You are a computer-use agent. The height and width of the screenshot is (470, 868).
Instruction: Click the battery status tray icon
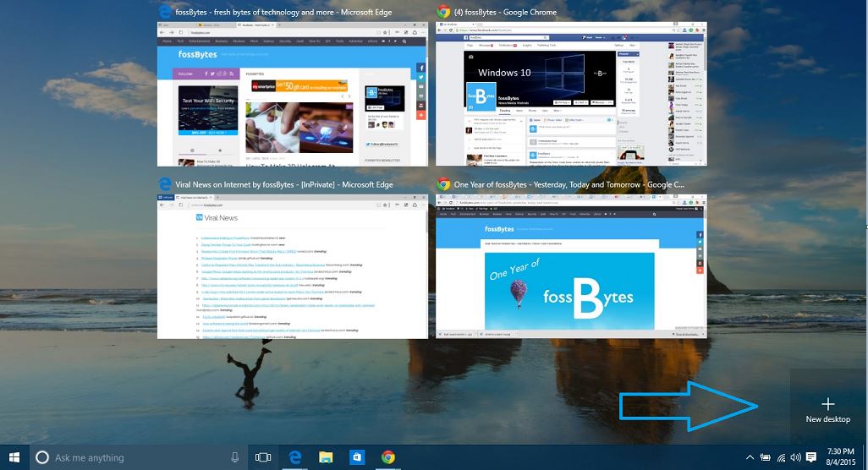(x=765, y=457)
